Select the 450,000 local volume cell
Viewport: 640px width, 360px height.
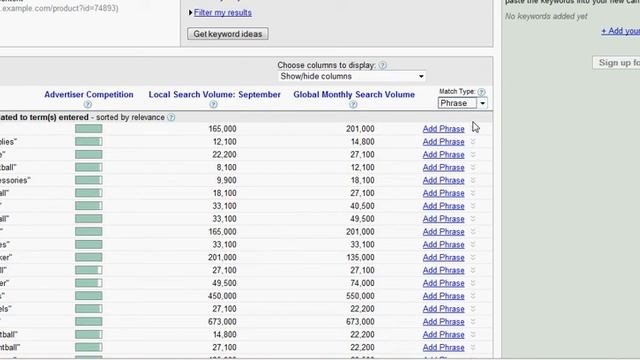click(x=222, y=296)
